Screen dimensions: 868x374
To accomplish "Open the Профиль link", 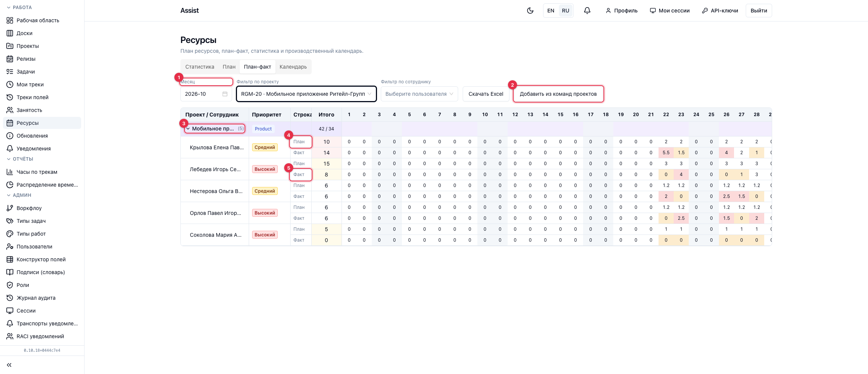I will pyautogui.click(x=622, y=11).
